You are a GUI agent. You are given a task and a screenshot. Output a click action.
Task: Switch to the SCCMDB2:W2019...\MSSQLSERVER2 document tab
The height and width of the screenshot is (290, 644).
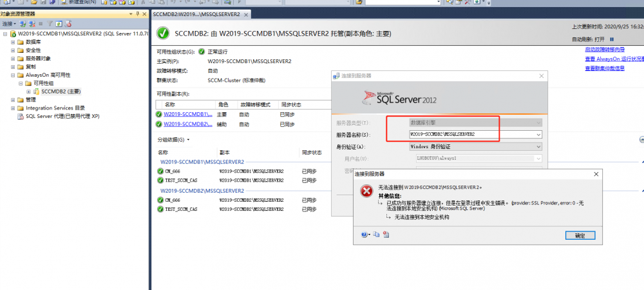click(x=196, y=14)
